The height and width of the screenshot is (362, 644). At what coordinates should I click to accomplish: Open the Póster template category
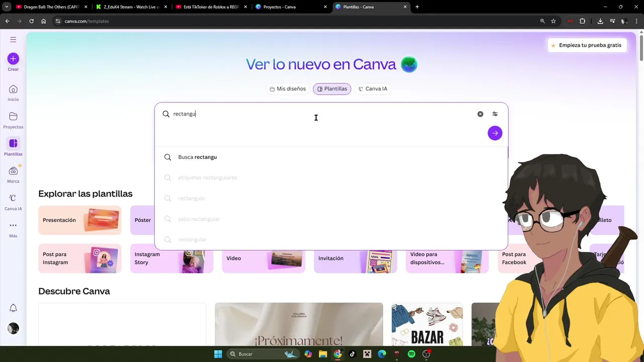point(142,220)
